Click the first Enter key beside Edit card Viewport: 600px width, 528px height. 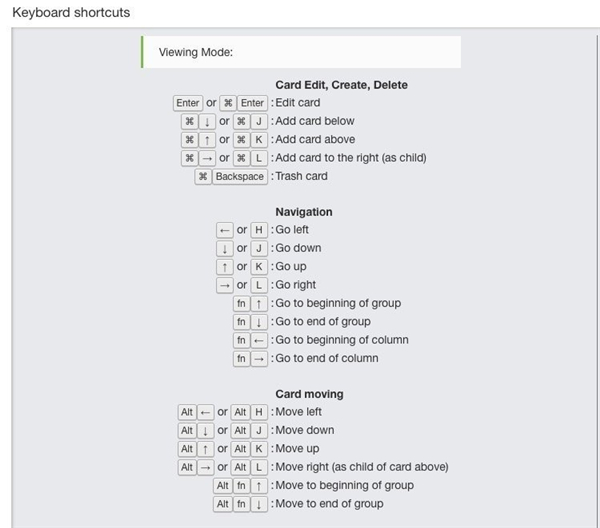coord(187,103)
